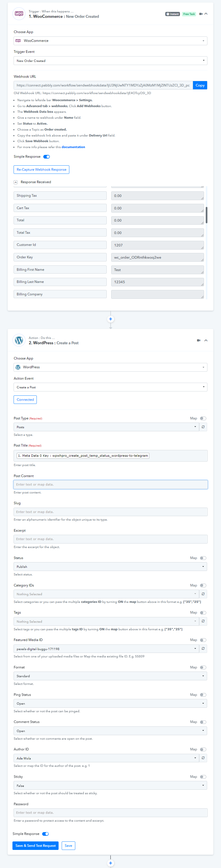Image resolution: width=221 pixels, height=868 pixels.
Task: Click the WordPress logo icon in action header
Action: coord(19,340)
